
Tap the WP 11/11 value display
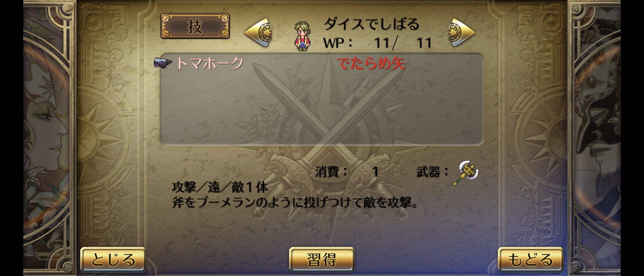[377, 43]
